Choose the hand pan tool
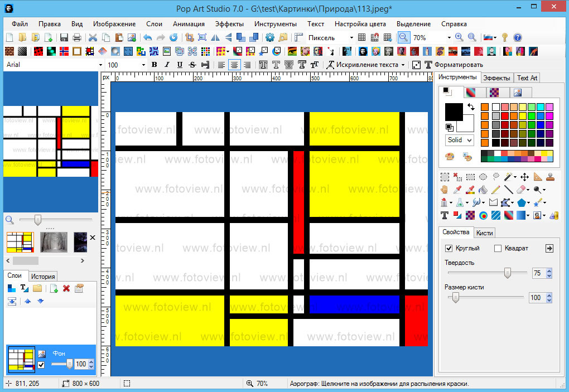 coord(445,190)
